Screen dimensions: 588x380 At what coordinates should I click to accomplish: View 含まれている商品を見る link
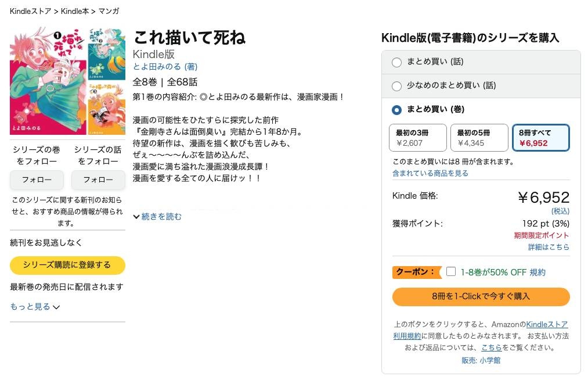tap(430, 173)
